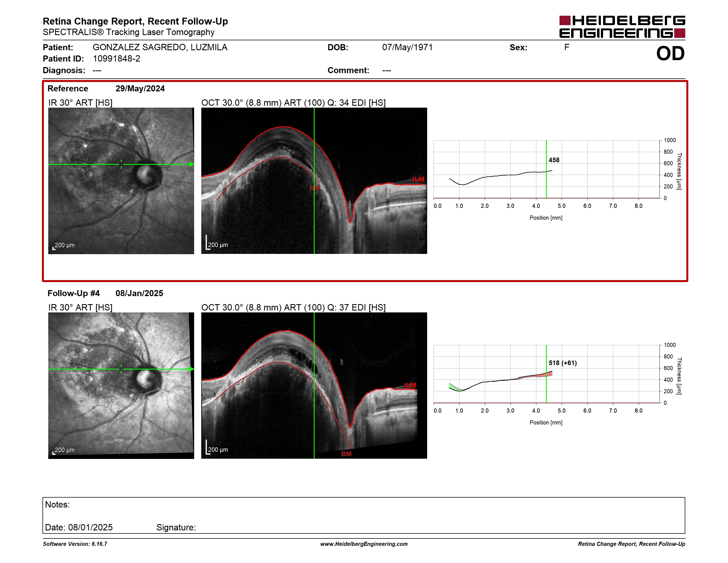Viewport: 728px width, 563px height.
Task: Click the BM label in follow-up OCT
Action: (346, 454)
